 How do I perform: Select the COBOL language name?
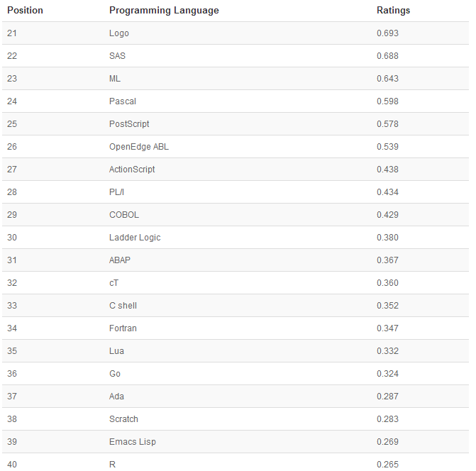coord(124,215)
